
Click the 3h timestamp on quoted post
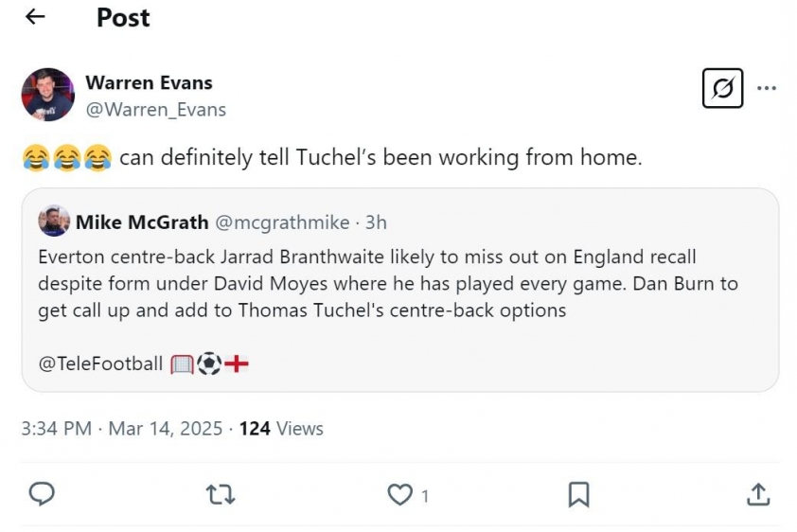point(376,222)
